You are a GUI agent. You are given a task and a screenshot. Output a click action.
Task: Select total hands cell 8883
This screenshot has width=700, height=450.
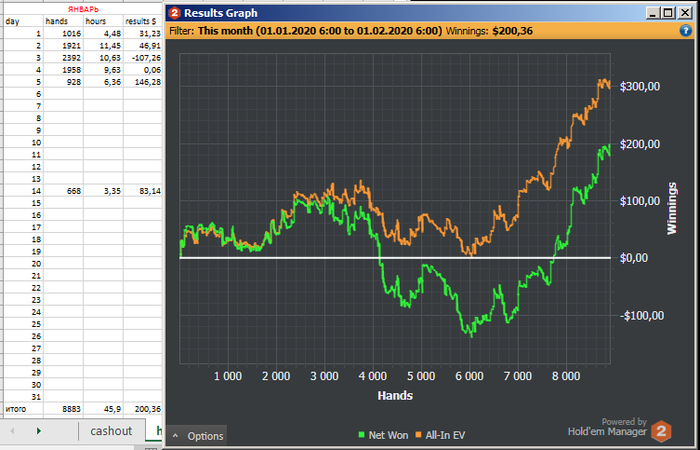63,409
